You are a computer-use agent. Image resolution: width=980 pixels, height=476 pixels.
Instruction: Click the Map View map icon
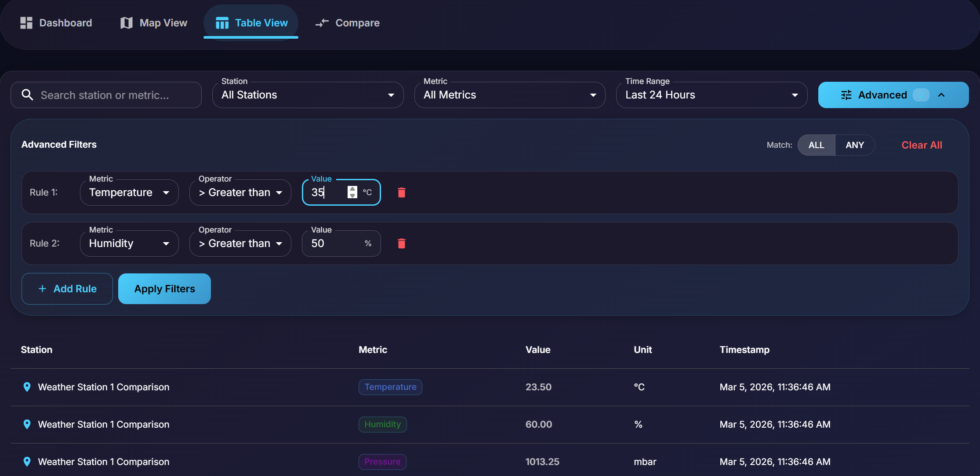[127, 23]
